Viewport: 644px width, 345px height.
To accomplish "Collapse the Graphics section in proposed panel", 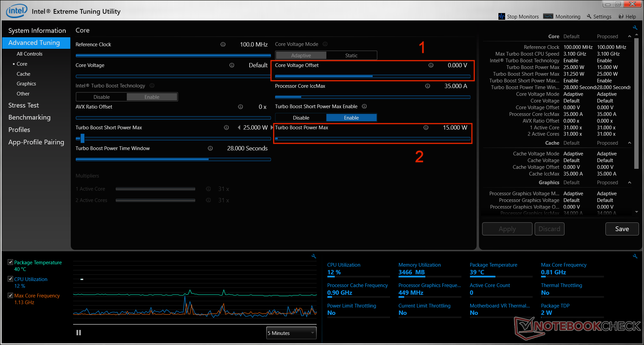I will 630,182.
